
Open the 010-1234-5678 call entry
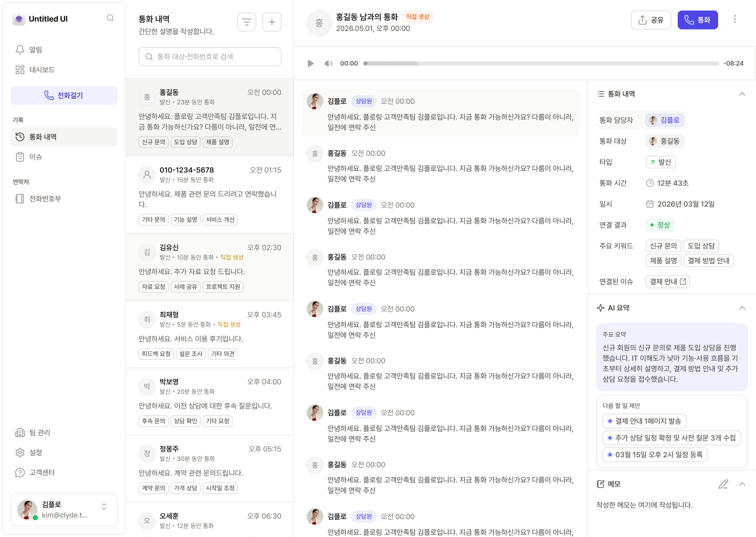pos(210,195)
